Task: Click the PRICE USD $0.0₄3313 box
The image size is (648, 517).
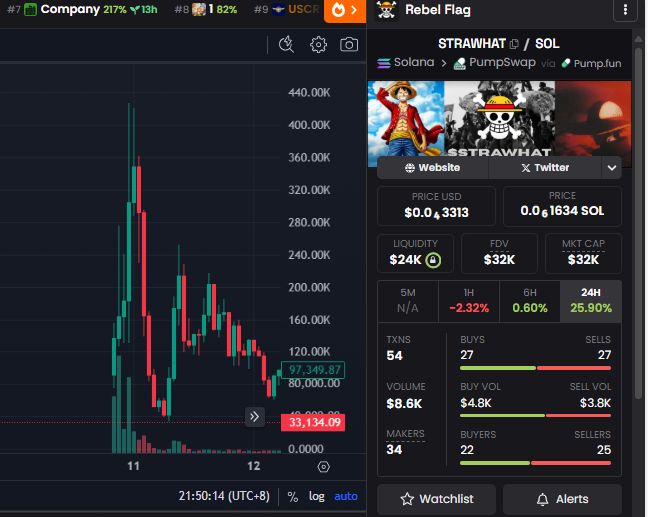Action: coord(436,206)
